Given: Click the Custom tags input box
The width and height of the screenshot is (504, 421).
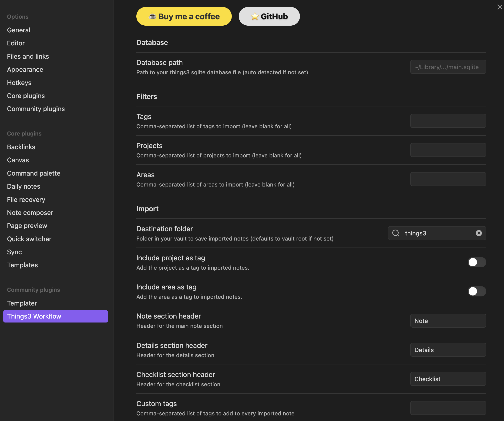Looking at the screenshot, I should pos(448,408).
